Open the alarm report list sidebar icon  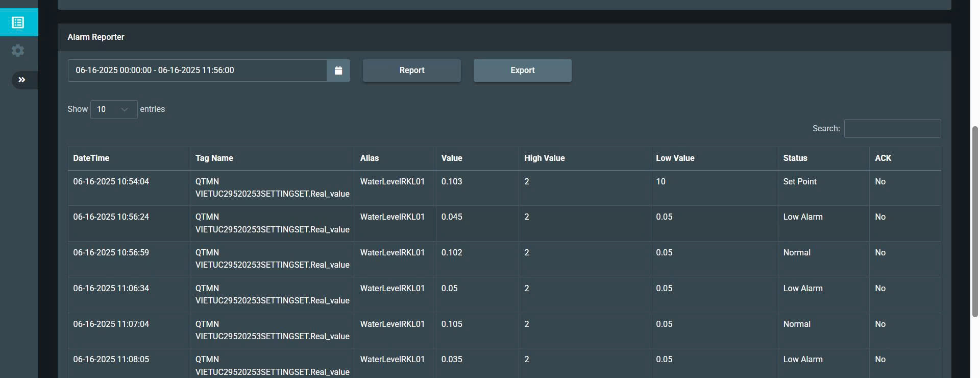click(x=18, y=22)
